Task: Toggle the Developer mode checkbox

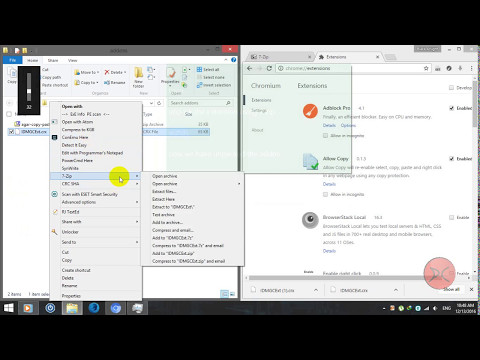Action: 451,88
